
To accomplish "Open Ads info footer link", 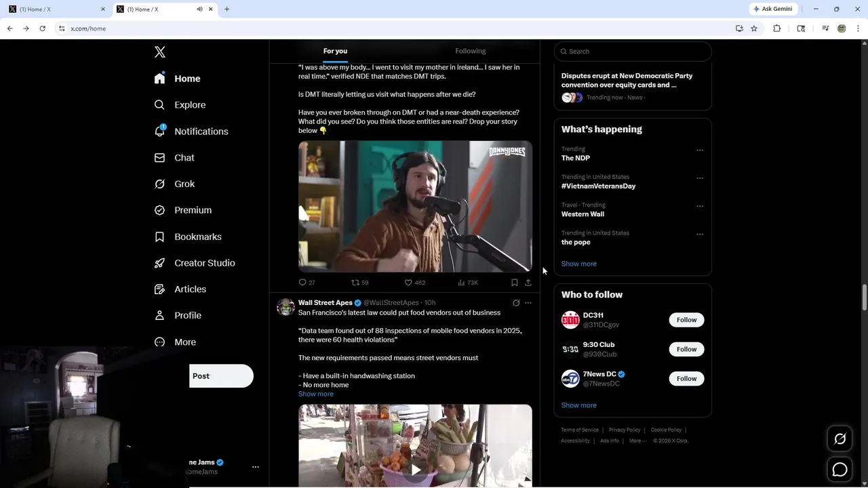I will [610, 441].
